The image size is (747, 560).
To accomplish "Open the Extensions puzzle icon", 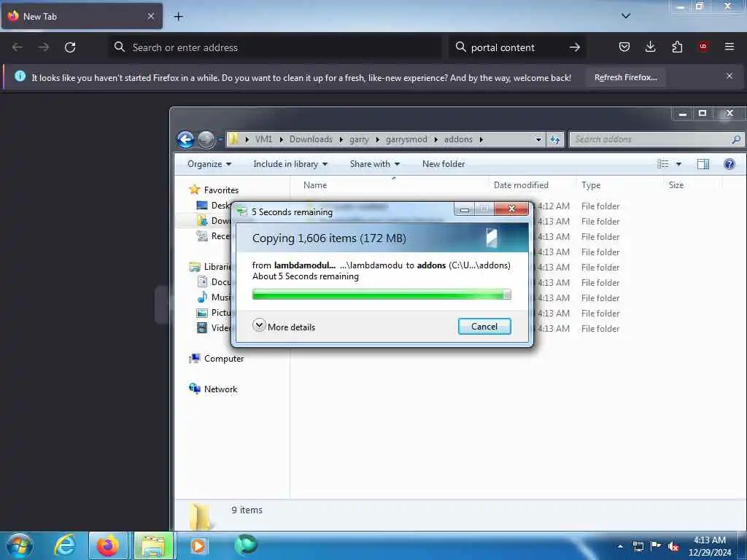I will click(x=677, y=47).
